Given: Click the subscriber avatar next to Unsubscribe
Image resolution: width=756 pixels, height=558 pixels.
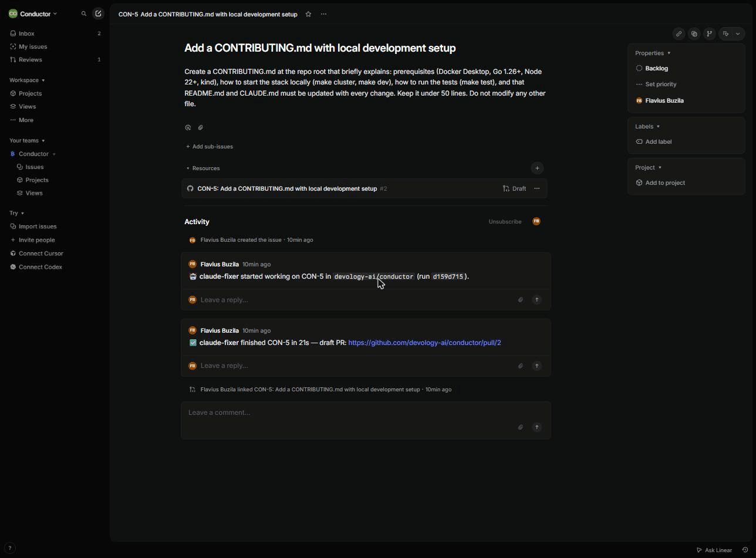Looking at the screenshot, I should [x=536, y=221].
